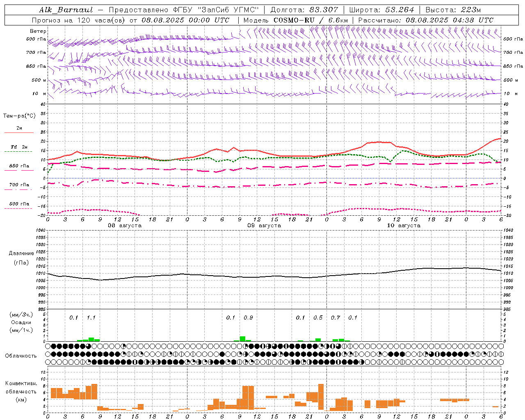Click the Давление panel label

21,253
